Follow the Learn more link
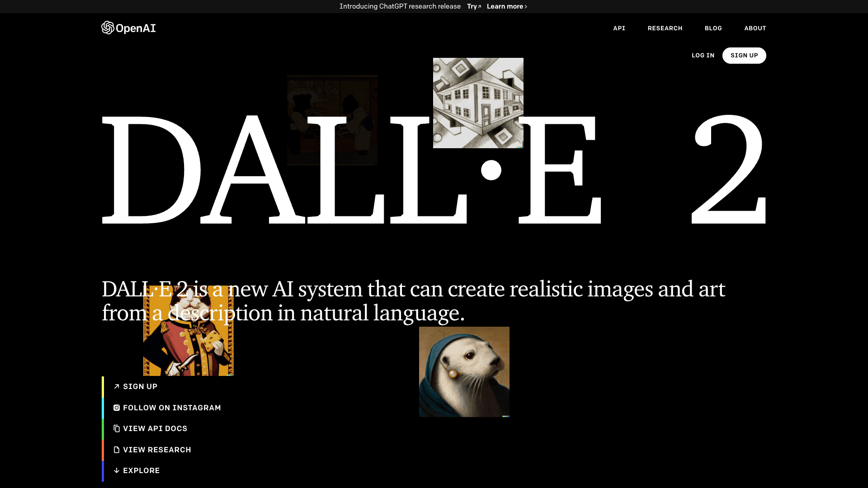Image resolution: width=868 pixels, height=488 pixels. [x=505, y=6]
